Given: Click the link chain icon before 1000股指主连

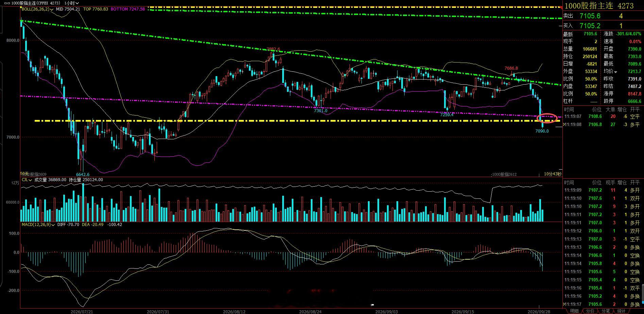Looking at the screenshot, I should tap(6, 3).
